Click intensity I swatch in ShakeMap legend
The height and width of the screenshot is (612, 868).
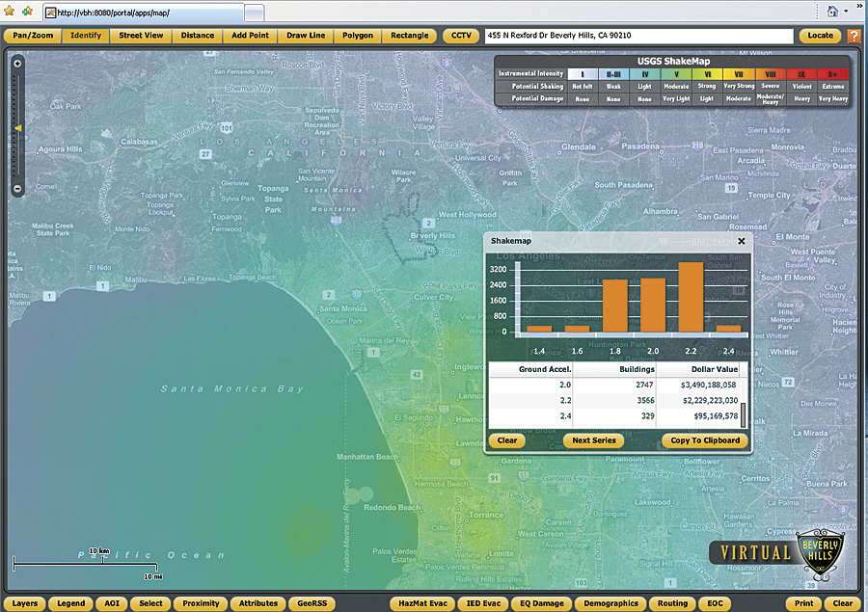coord(583,74)
